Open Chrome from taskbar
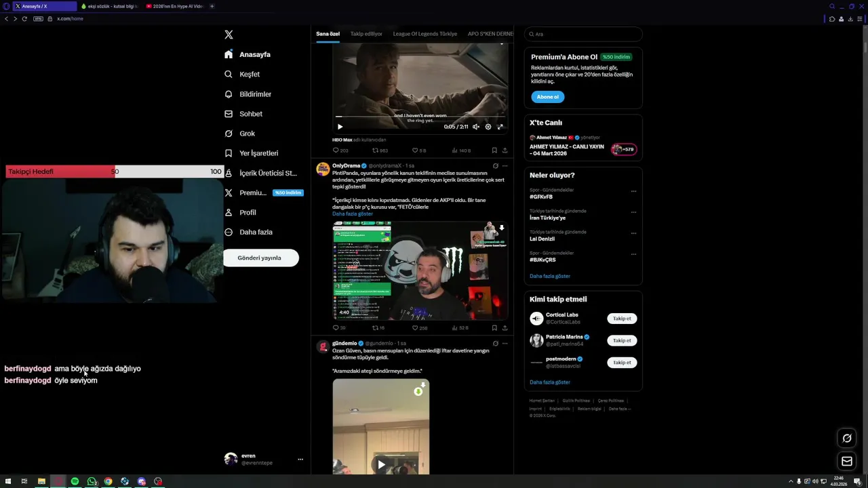Screen dimensions: 868x488 tap(108, 481)
